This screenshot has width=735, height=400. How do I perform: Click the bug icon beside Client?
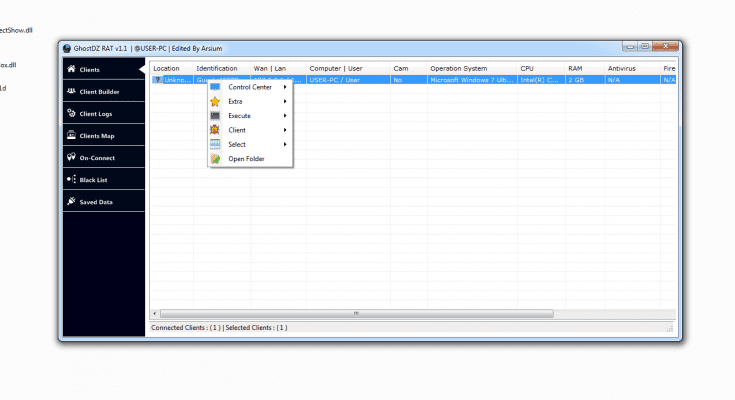pyautogui.click(x=215, y=130)
